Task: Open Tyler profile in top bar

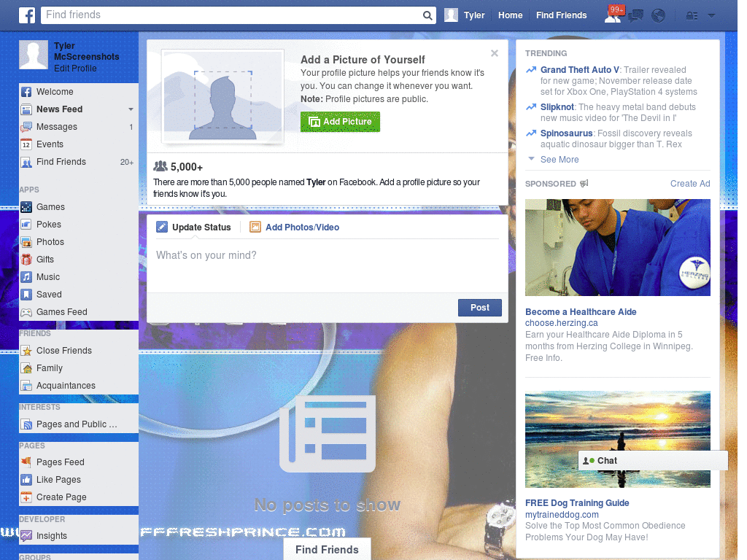Action: point(465,15)
